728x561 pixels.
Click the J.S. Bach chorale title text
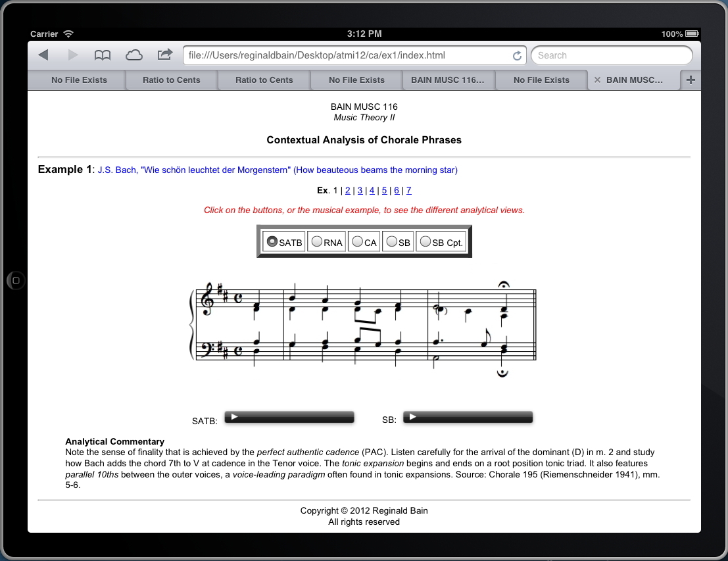(277, 170)
